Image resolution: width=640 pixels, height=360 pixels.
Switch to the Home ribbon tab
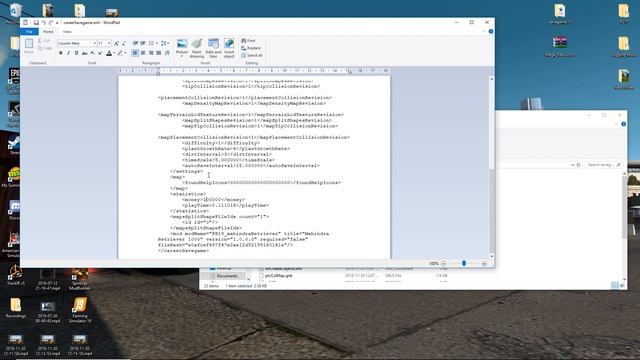click(48, 31)
